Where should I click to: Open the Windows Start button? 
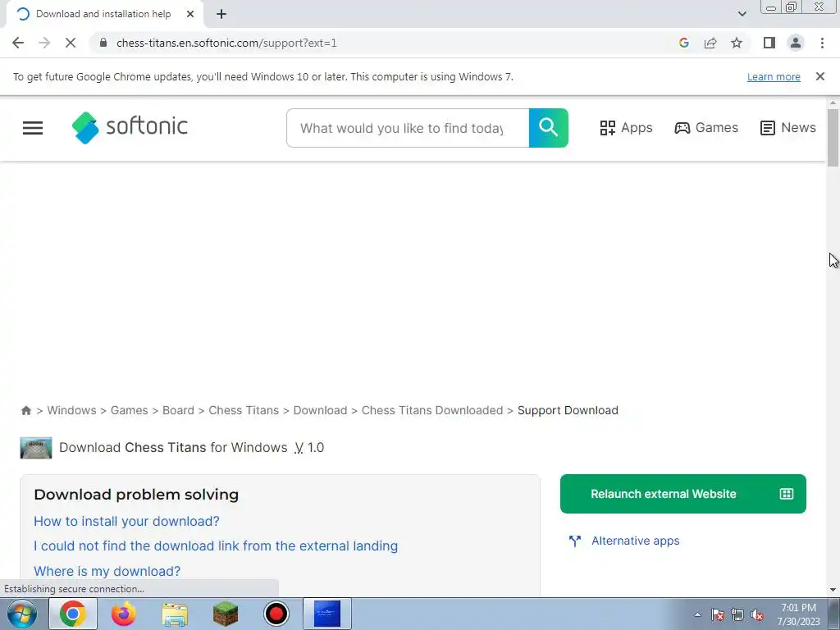tap(22, 614)
